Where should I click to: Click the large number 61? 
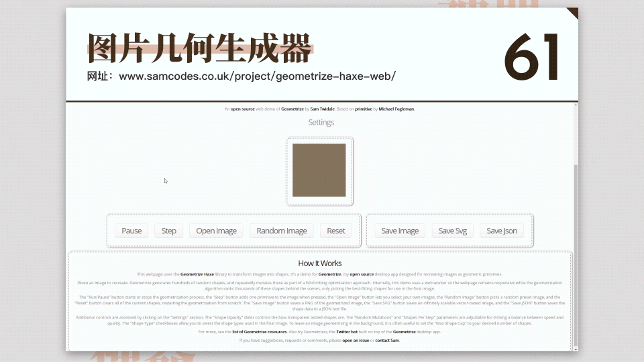(531, 57)
